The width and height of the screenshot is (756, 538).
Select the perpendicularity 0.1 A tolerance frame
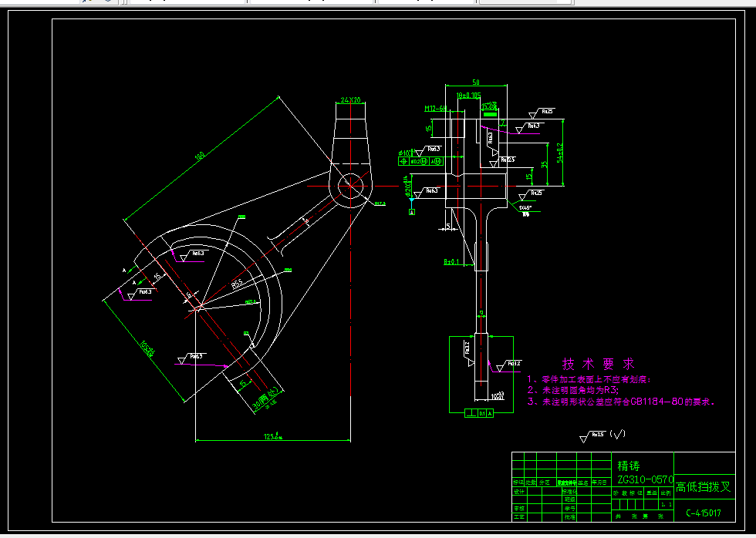point(479,413)
